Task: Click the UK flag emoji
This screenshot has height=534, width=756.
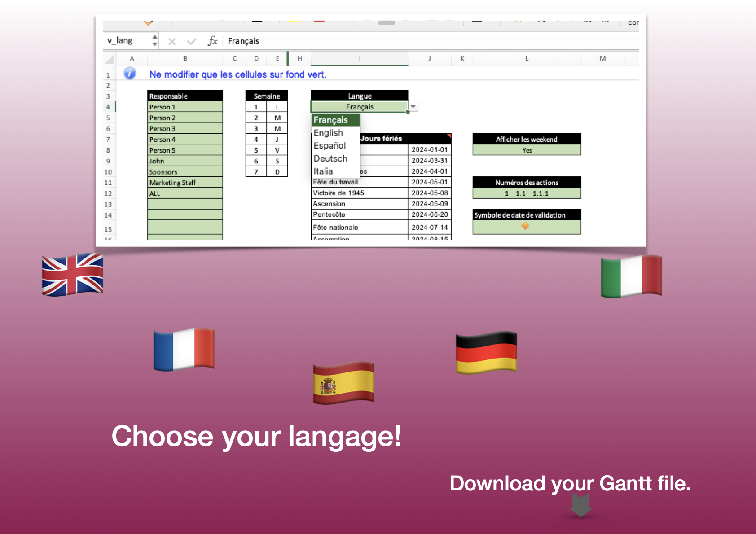Action: coord(72,275)
